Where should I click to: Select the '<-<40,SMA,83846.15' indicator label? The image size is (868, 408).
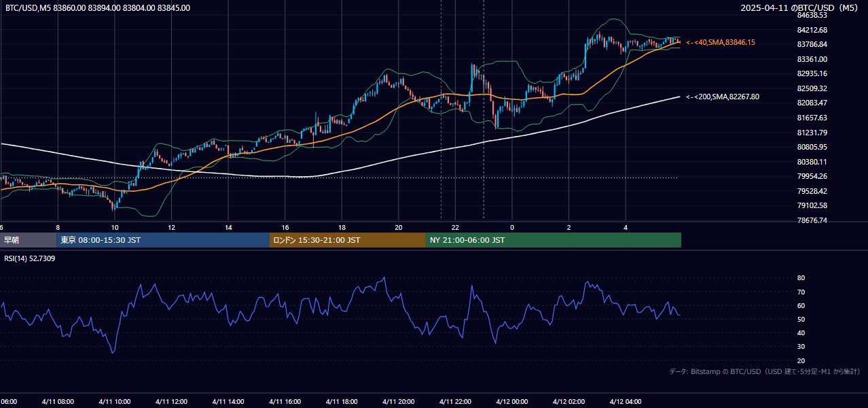[x=720, y=42]
